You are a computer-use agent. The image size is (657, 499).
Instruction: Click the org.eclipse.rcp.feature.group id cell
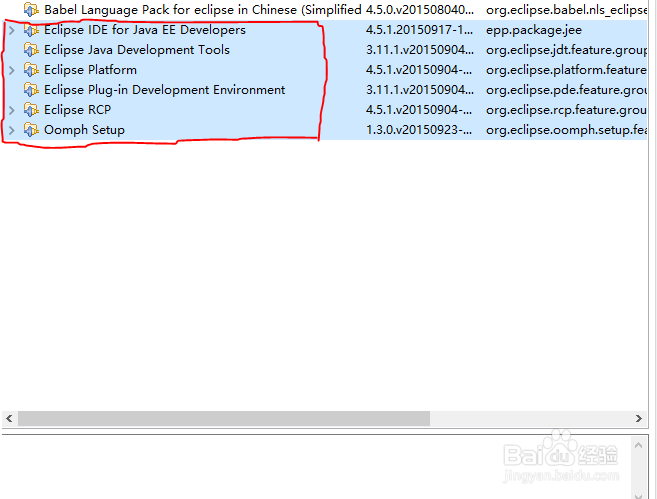coord(566,110)
